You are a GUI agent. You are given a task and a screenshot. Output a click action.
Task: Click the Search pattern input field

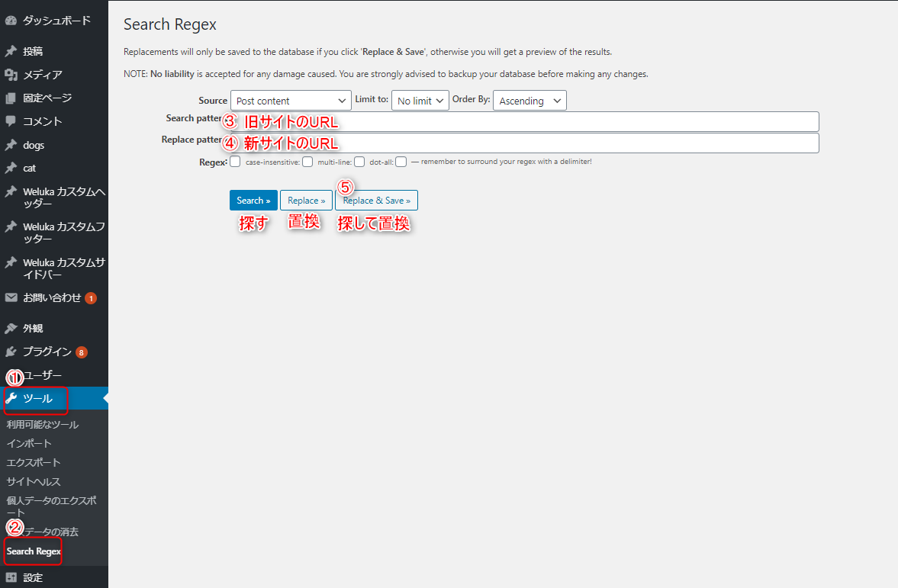pyautogui.click(x=525, y=121)
